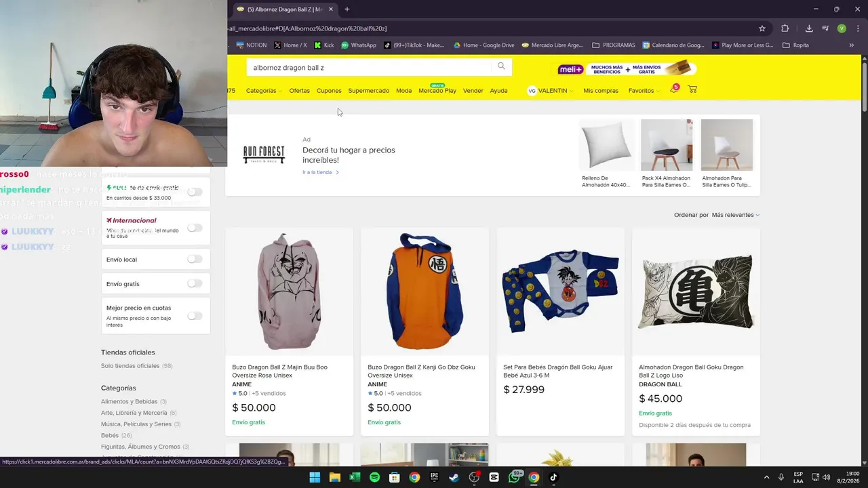Viewport: 868px width, 488px height.
Task: Open the PROGRAMAS bookmarks folder
Action: (x=614, y=45)
